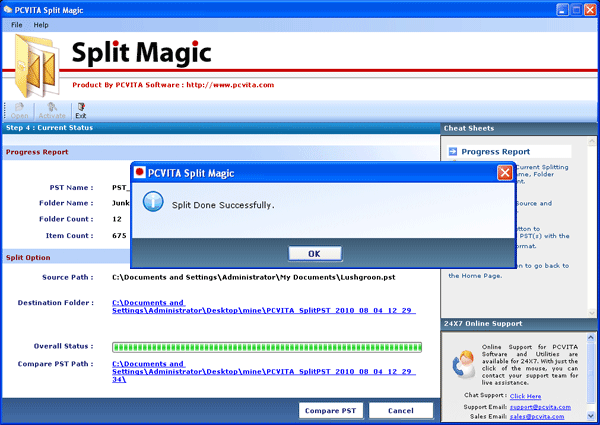Screen dimensions: 600x425
Task: Click the Cancel button
Action: tap(400, 410)
